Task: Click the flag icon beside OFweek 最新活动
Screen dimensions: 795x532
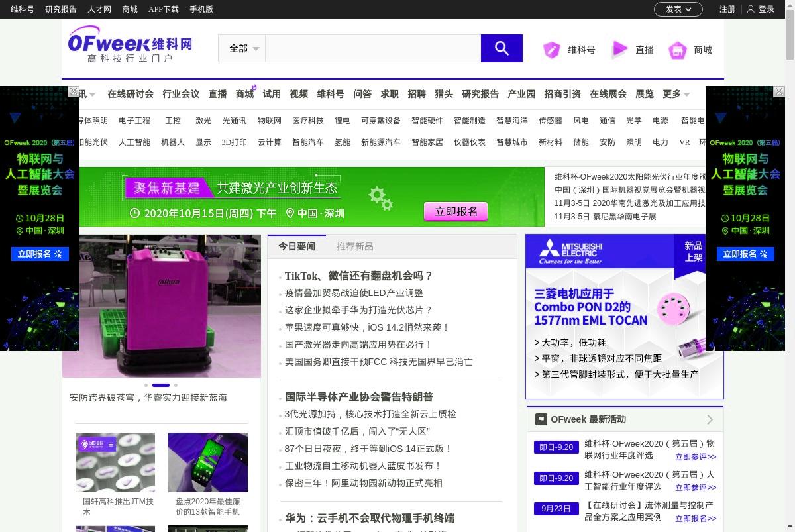Action: [541, 419]
